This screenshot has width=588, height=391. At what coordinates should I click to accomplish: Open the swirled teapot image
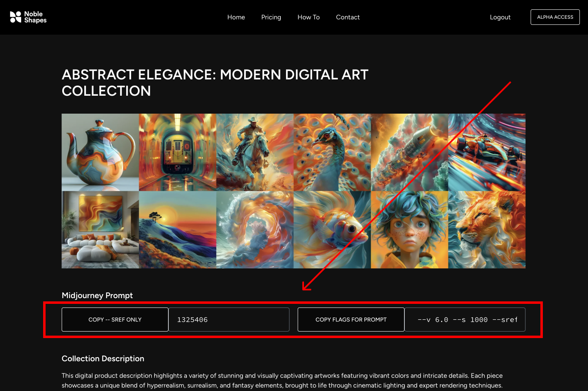[x=100, y=152]
